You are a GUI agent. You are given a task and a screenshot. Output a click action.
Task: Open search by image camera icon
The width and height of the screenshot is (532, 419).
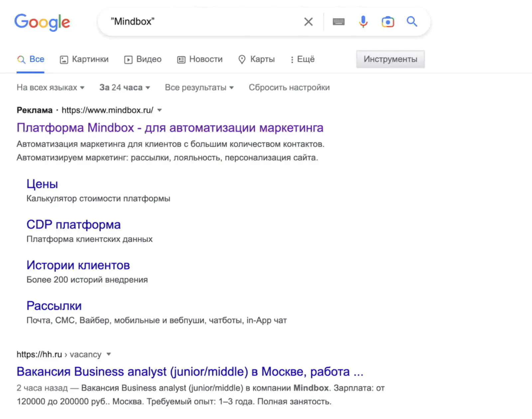tap(388, 22)
